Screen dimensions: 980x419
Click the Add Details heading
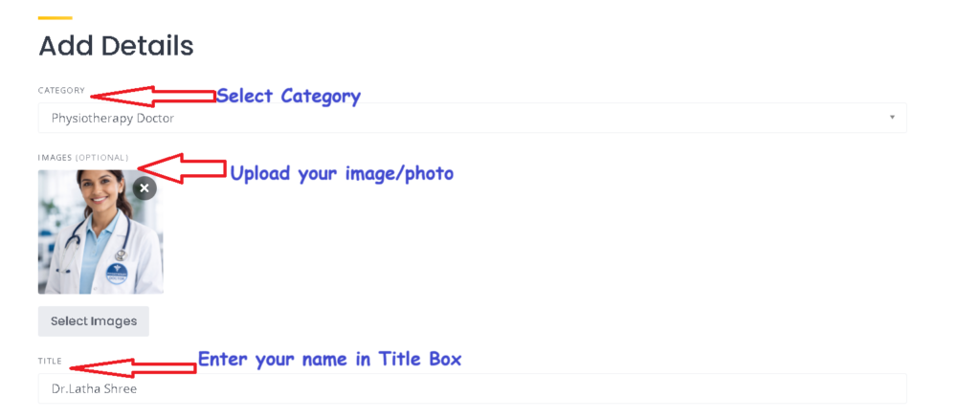click(116, 45)
